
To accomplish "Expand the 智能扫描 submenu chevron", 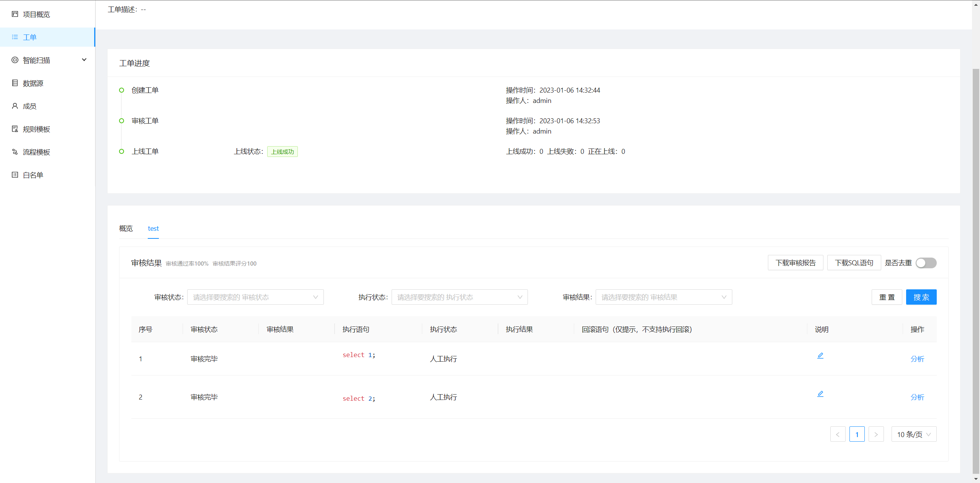I will 84,60.
